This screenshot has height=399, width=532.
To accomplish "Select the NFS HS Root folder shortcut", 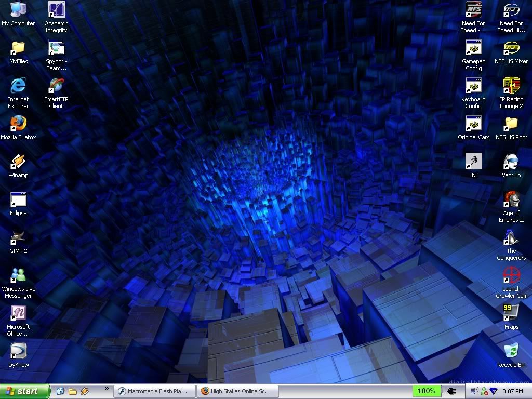I will click(511, 128).
